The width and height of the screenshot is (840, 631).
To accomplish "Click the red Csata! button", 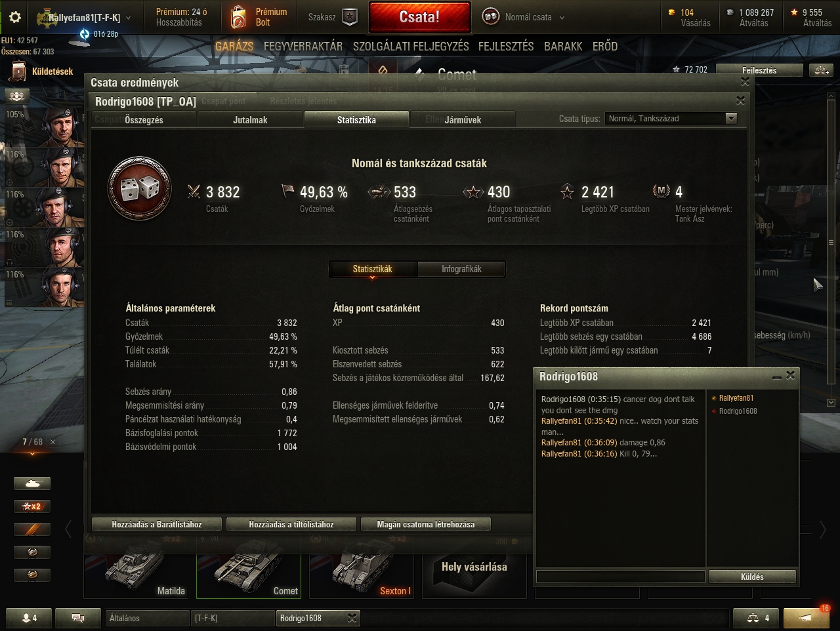I will click(x=419, y=17).
